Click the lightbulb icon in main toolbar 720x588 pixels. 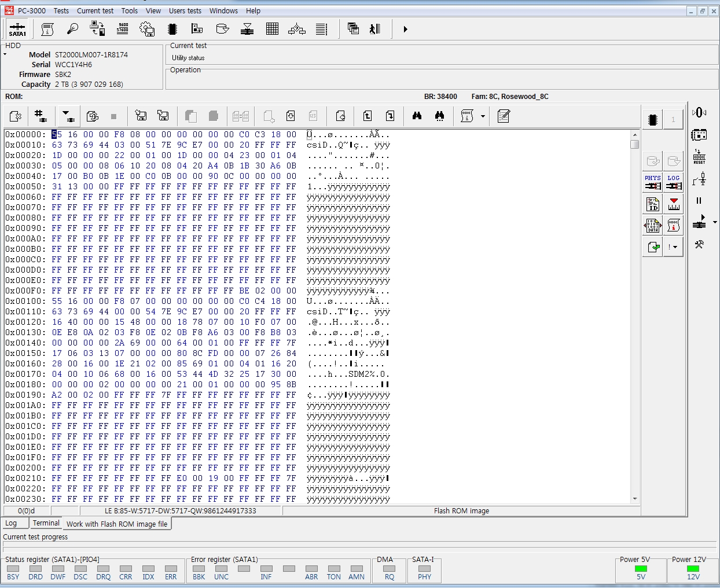(72, 28)
